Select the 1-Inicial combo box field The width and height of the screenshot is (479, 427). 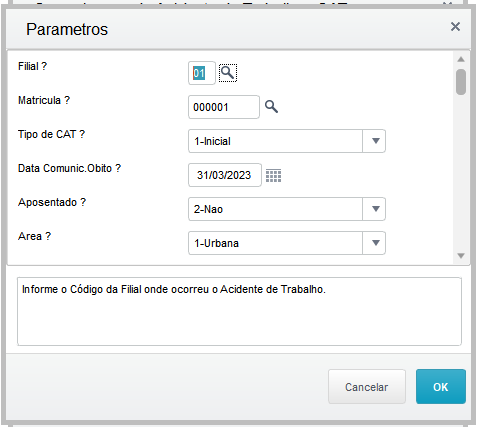click(x=287, y=141)
